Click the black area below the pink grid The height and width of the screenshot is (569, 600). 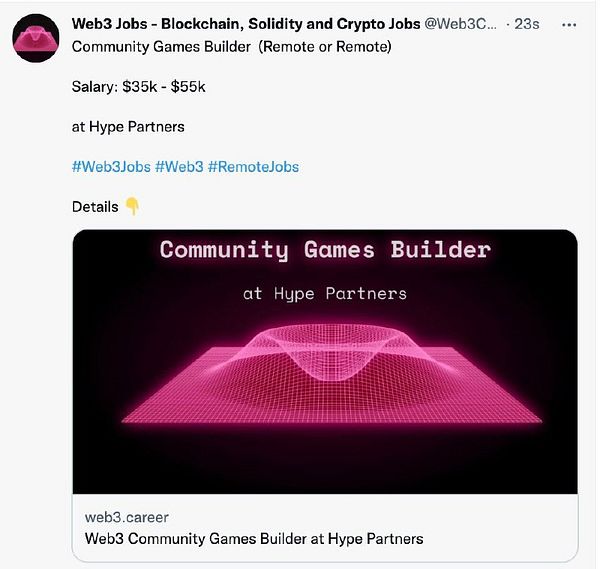325,459
